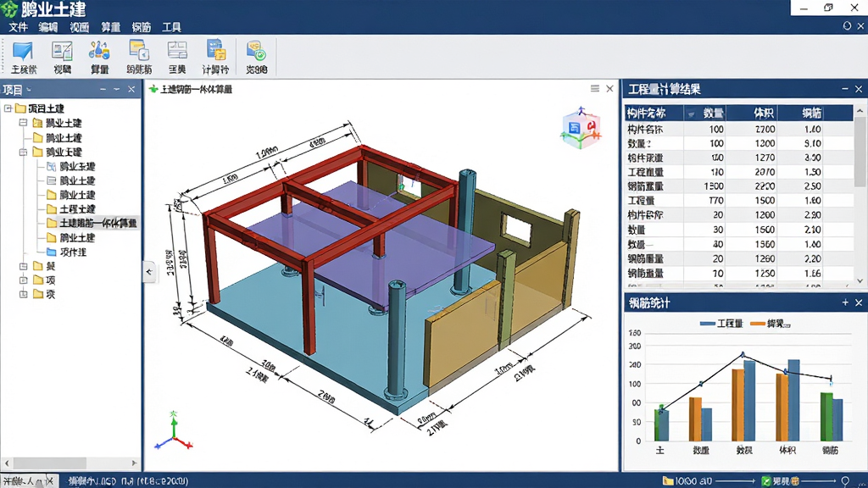Select the 土建钢筋一体化算量 tree item
Viewport: 868px width, 488px height.
pyautogui.click(x=98, y=223)
